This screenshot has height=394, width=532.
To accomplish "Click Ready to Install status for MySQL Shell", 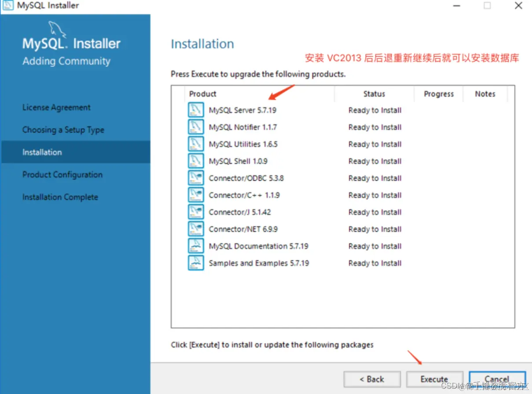I will 375,161.
